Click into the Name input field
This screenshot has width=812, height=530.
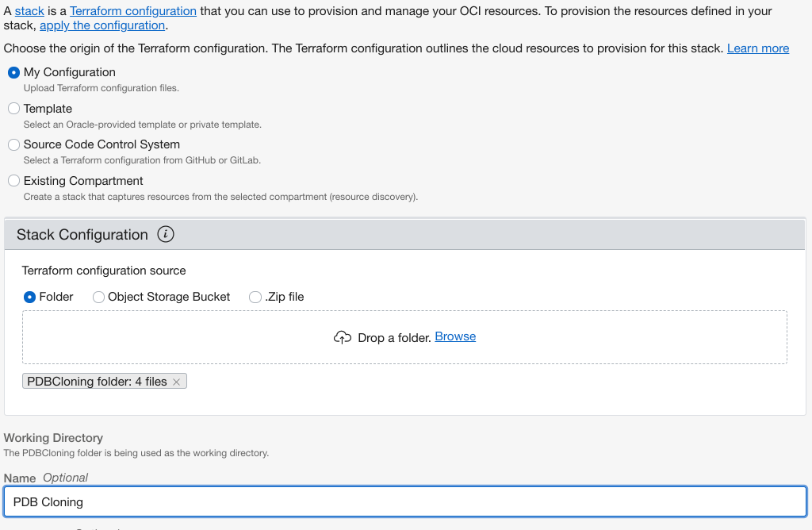tap(405, 501)
